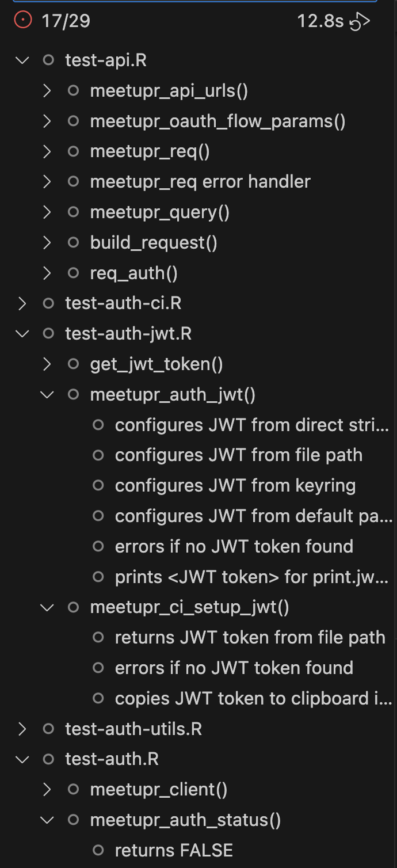Click status circle for test-auth-ci.R
Image resolution: width=397 pixels, height=868 pixels.
[x=49, y=303]
